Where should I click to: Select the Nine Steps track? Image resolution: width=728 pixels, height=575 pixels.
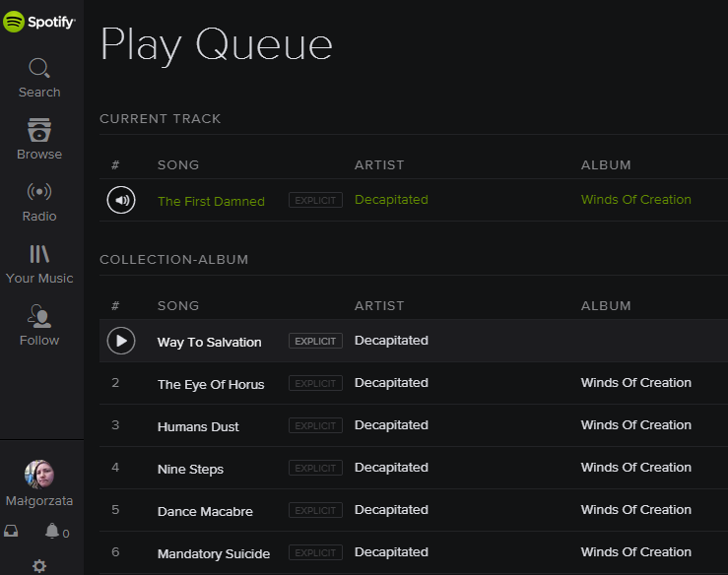point(190,470)
